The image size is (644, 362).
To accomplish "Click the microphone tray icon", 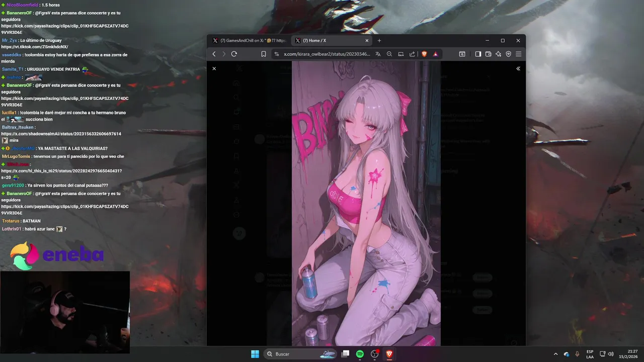I will pyautogui.click(x=577, y=354).
